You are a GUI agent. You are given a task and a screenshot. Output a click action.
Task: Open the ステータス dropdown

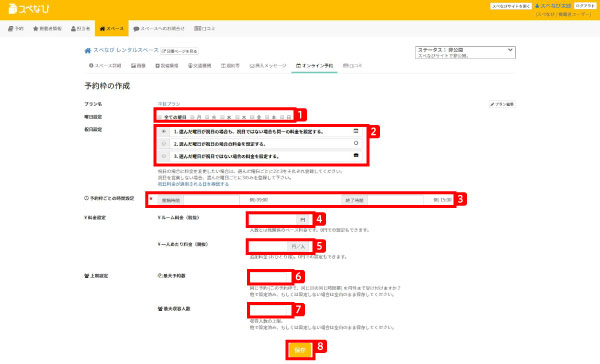[465, 52]
